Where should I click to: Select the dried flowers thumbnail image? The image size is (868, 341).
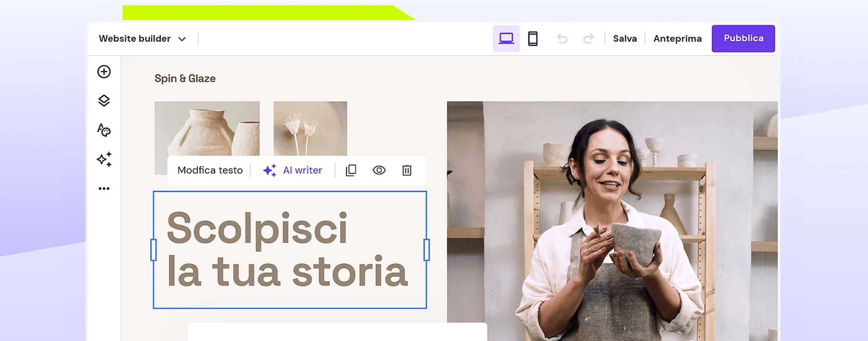click(310, 129)
